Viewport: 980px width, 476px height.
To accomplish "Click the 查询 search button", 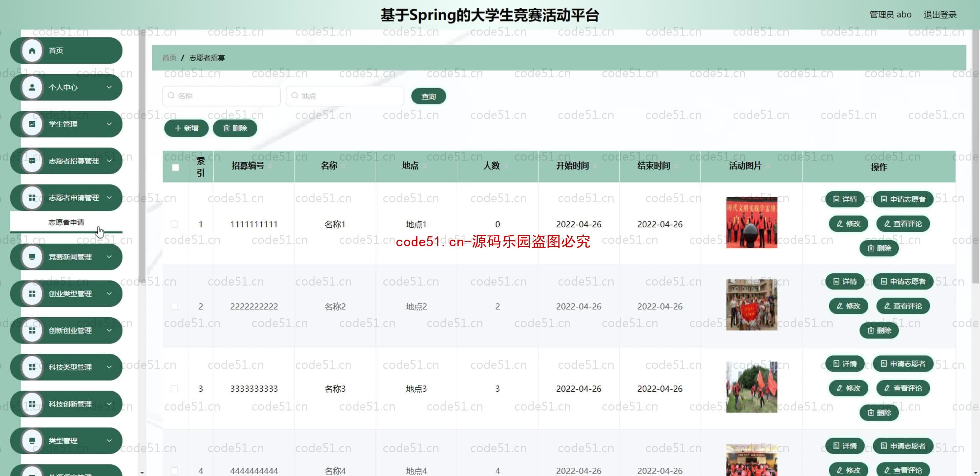I will point(428,96).
